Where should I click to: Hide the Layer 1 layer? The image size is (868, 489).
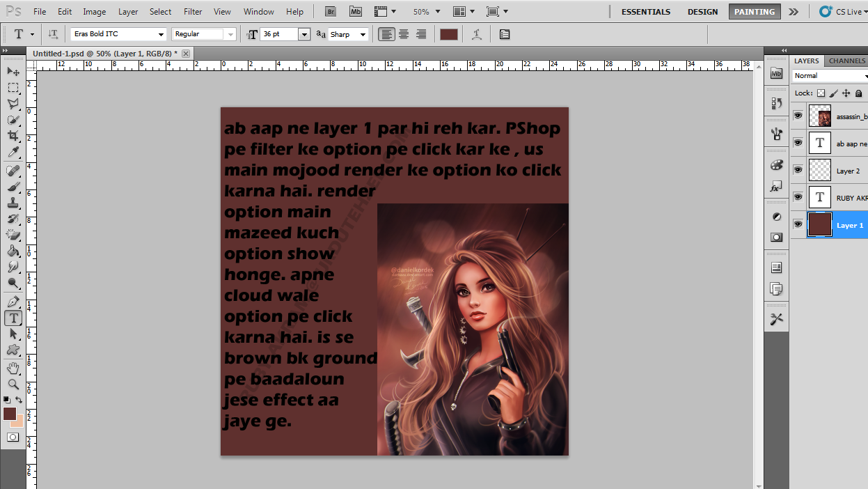coord(798,224)
